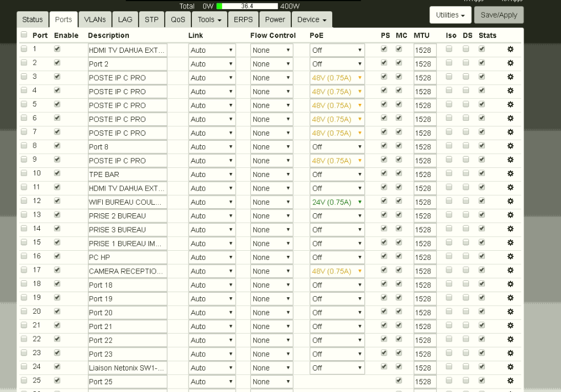Click the total power usage bar
This screenshot has width=561, height=392.
247,6
